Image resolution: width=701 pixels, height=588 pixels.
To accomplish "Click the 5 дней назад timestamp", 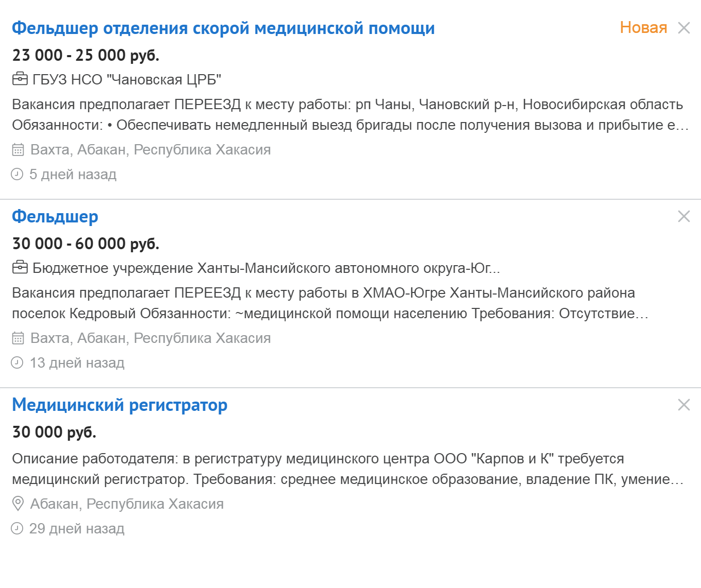I will click(x=73, y=174).
